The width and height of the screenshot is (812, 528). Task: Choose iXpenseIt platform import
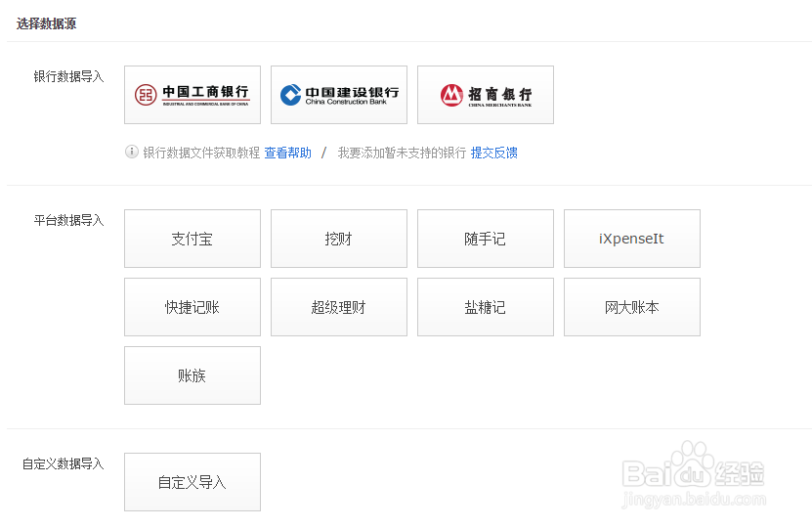tap(632, 239)
